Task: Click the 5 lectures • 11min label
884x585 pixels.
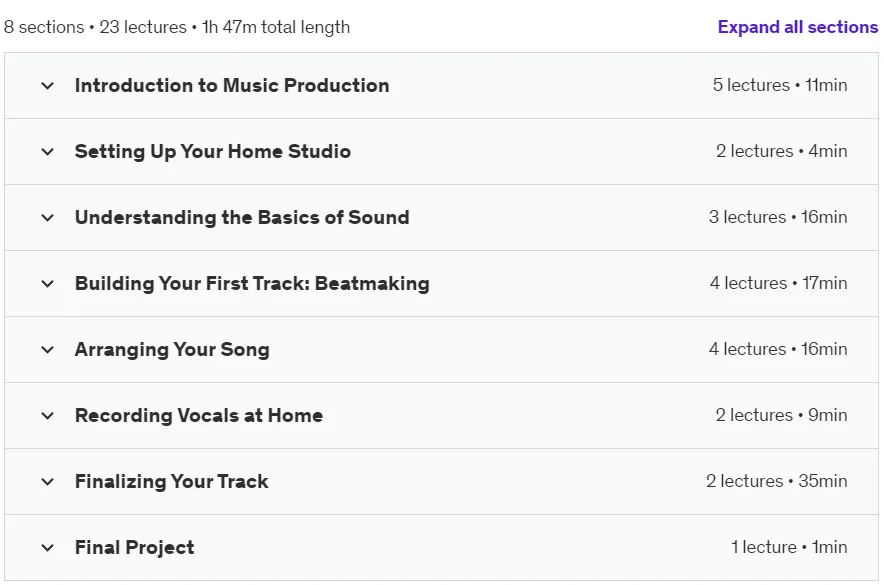Action: tap(780, 85)
